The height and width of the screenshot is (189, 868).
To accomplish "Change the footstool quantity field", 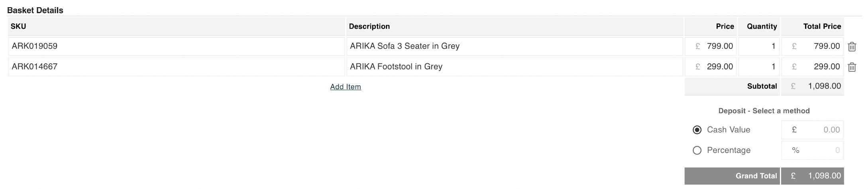I will coord(759,67).
